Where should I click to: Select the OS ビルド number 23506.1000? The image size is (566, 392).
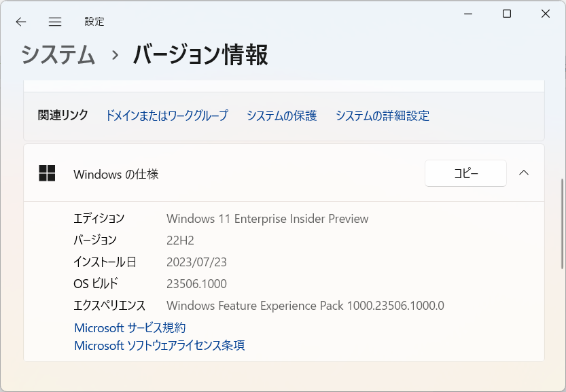point(196,283)
